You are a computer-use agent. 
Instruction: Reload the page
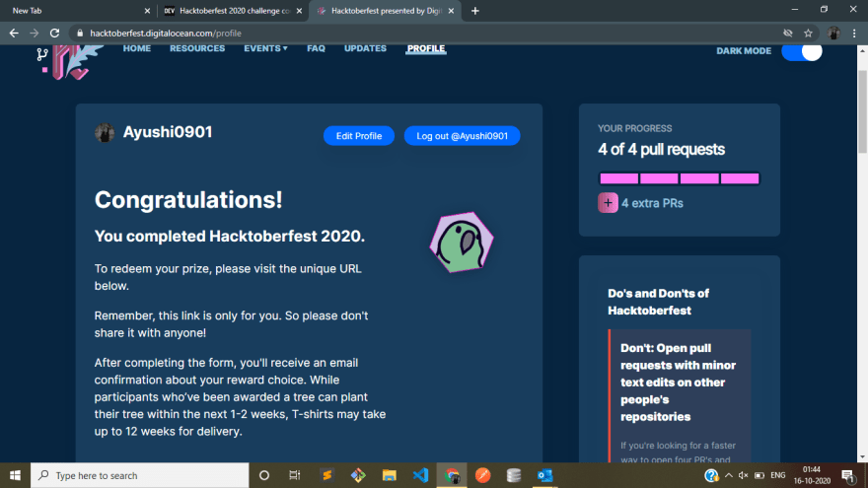[54, 34]
